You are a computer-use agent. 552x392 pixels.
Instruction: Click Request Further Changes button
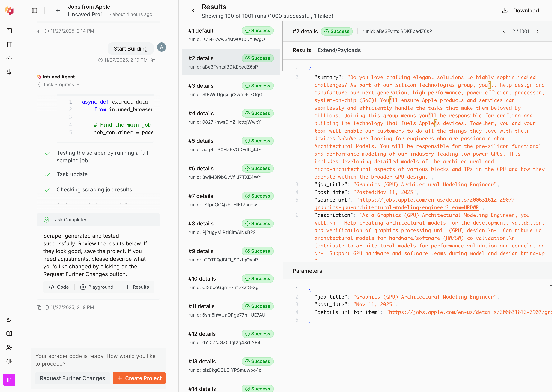pyautogui.click(x=72, y=378)
